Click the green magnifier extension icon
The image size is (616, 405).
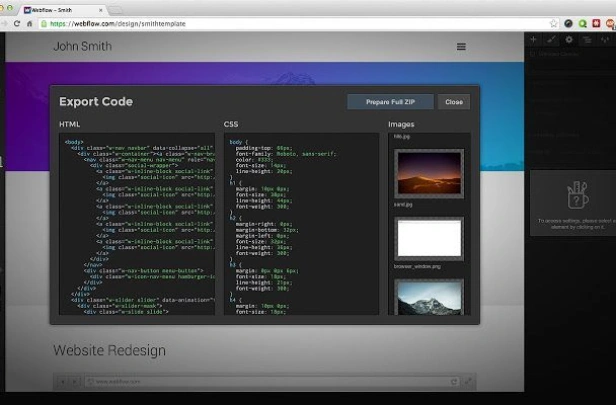[583, 24]
